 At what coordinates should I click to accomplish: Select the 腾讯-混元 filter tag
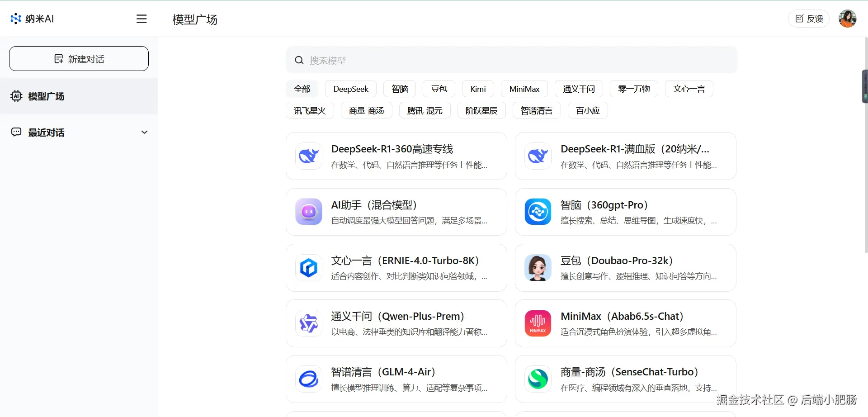tap(425, 110)
